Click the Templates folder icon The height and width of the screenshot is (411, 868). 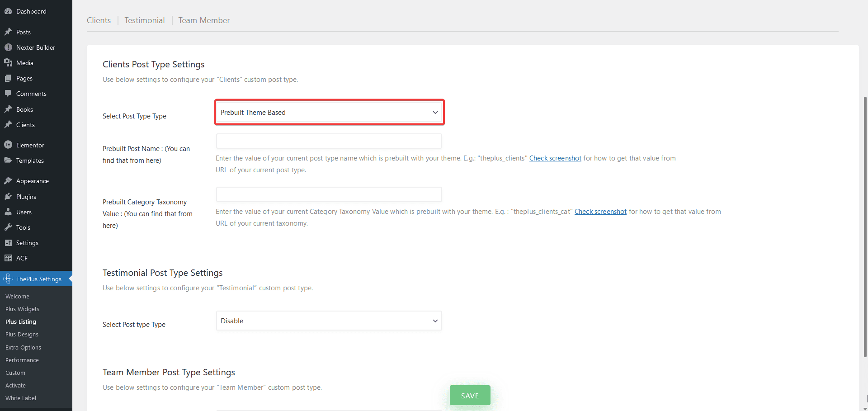(x=8, y=161)
